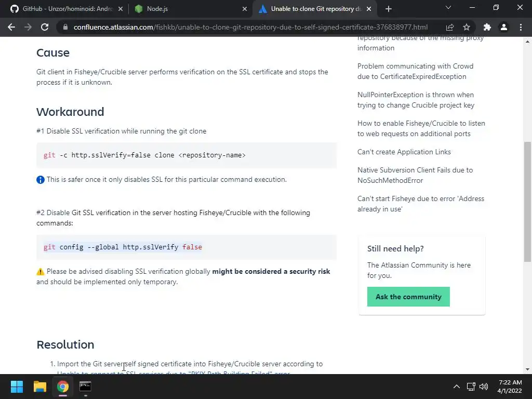Click the git -c http.sslVerify=false clone code block

click(x=187, y=155)
